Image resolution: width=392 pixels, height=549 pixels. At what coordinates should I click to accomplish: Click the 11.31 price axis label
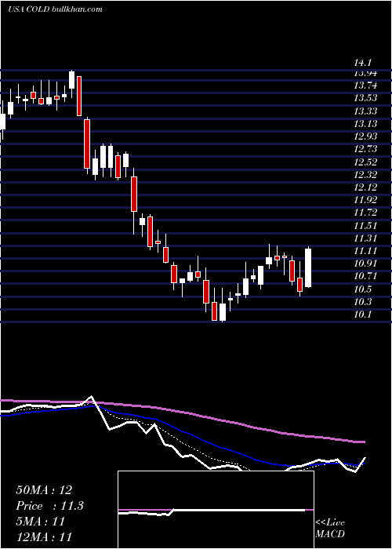(365, 238)
